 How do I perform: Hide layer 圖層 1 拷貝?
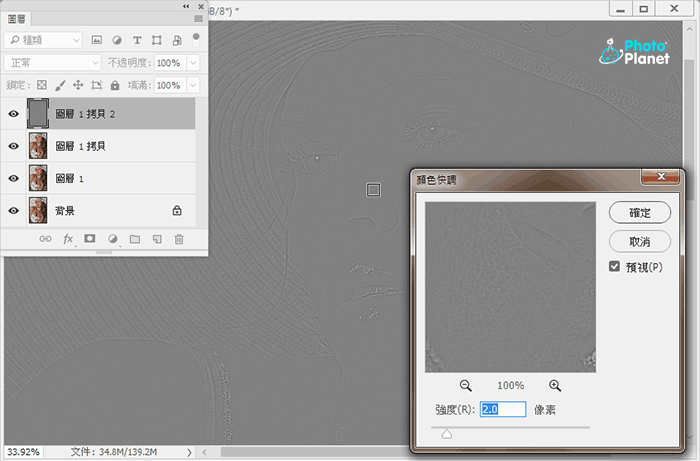(14, 146)
